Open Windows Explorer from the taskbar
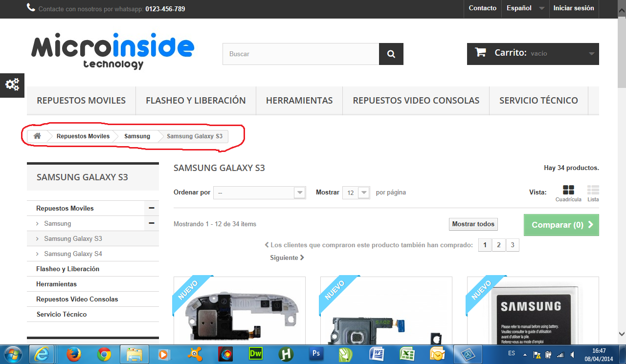 134,354
